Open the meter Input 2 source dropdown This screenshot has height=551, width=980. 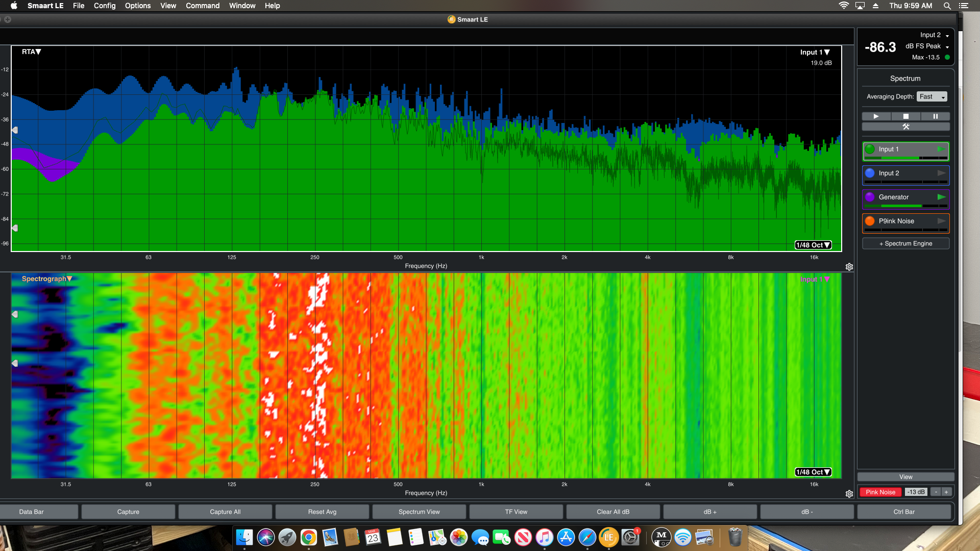pyautogui.click(x=934, y=35)
